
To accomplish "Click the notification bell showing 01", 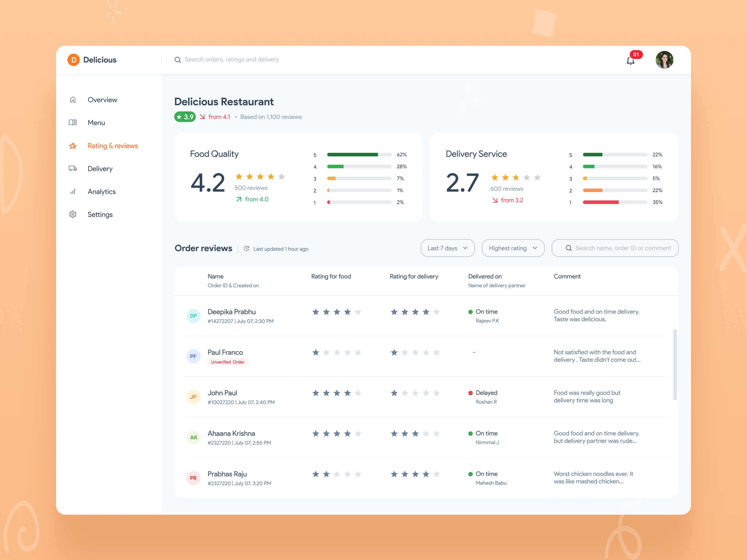I will [630, 60].
